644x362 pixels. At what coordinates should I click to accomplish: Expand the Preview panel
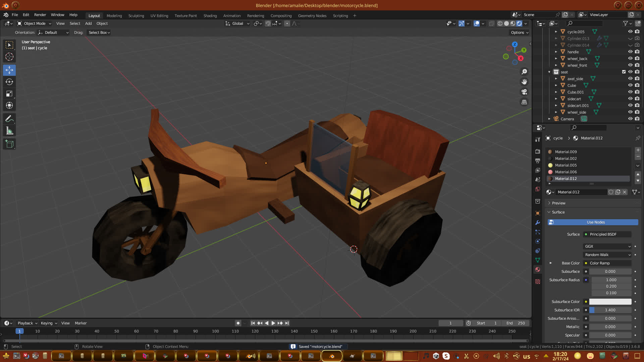tap(558, 203)
